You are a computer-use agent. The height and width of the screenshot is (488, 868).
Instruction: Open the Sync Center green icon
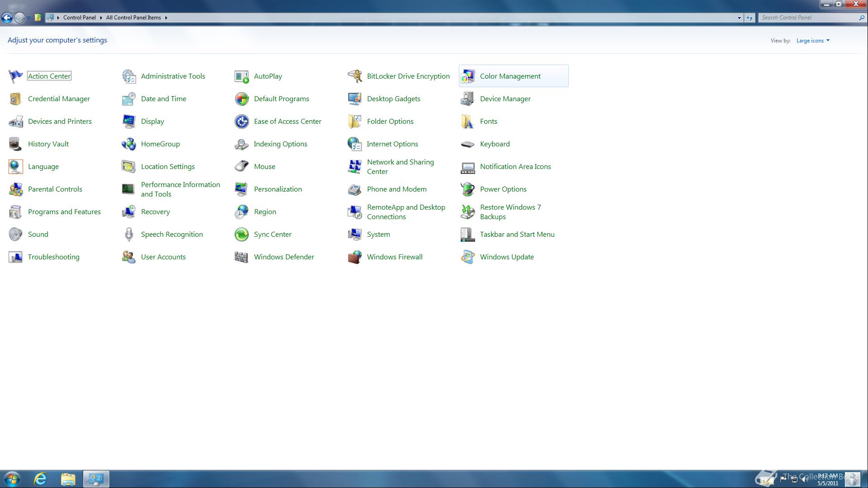[x=241, y=235]
